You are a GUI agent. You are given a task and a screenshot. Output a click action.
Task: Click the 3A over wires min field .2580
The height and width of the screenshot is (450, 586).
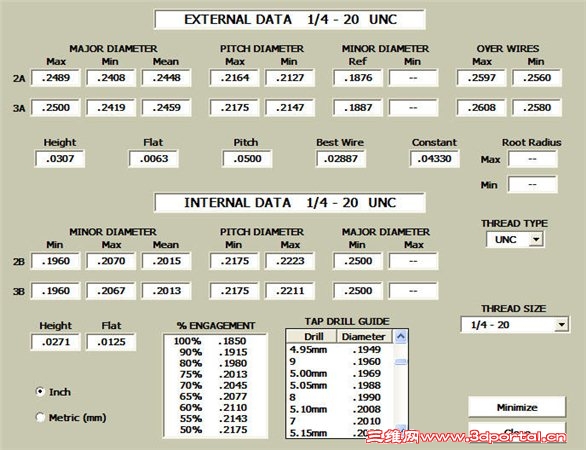point(536,108)
